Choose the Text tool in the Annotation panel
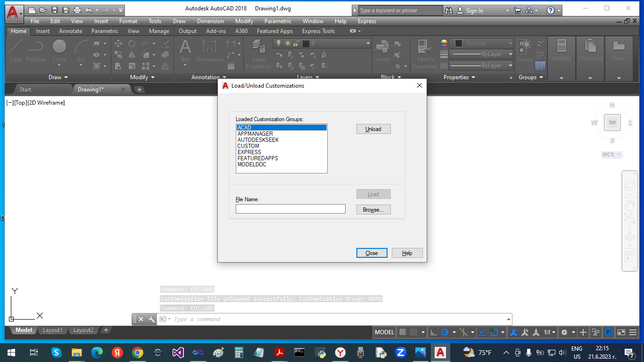644x362 pixels. pos(185,51)
